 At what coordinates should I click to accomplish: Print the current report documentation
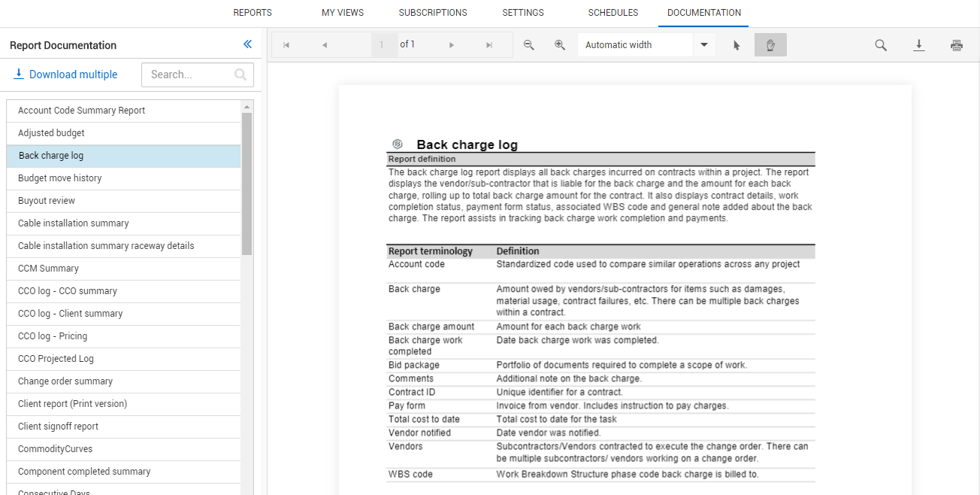[x=956, y=45]
